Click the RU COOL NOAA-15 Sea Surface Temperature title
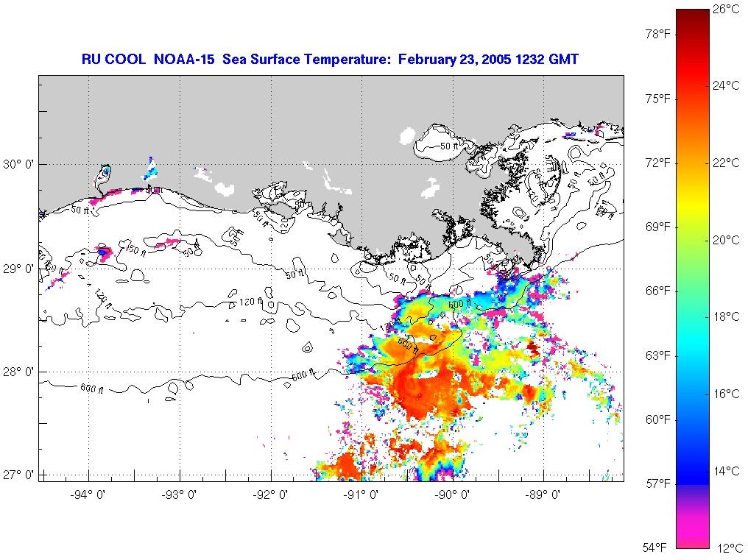This screenshot has height=560, width=748. (330, 59)
